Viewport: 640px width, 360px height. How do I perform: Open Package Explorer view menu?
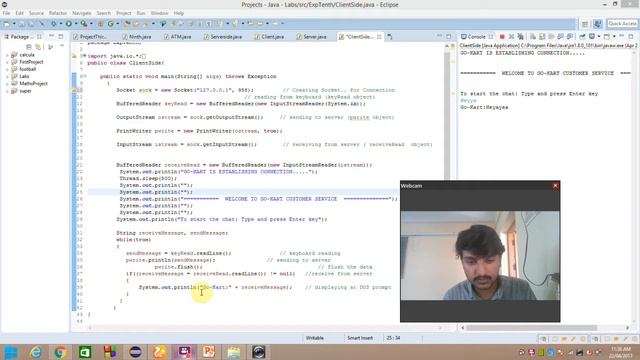click(62, 46)
